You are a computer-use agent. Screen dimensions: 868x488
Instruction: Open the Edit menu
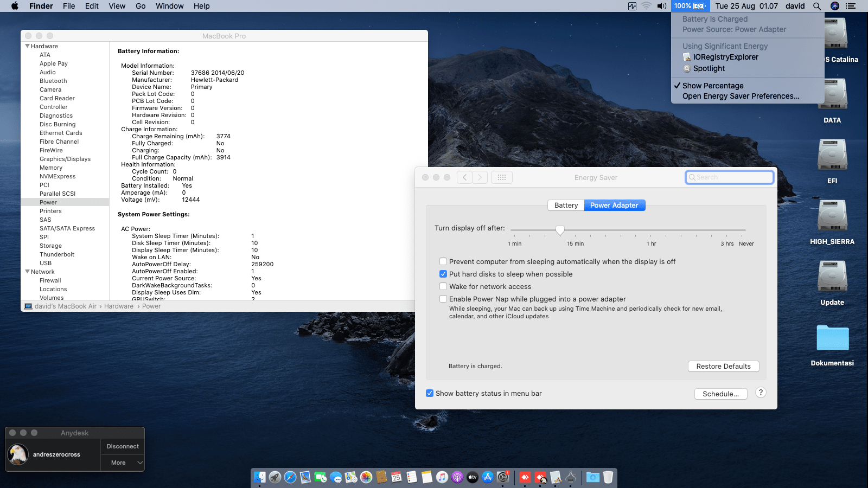click(x=92, y=6)
